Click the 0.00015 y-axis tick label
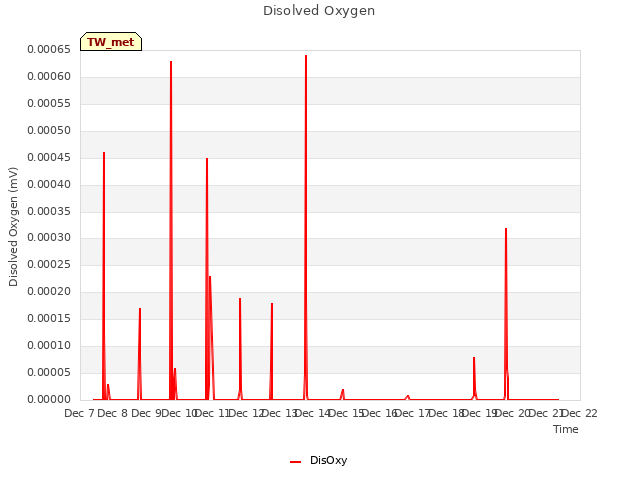 pos(49,318)
